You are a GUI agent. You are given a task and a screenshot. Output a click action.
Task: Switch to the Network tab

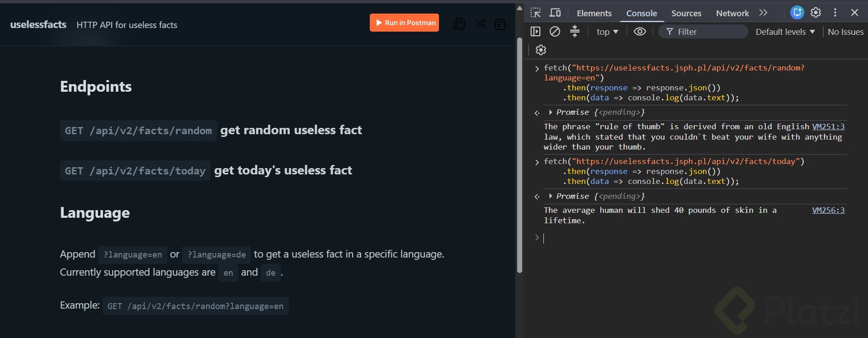click(732, 13)
